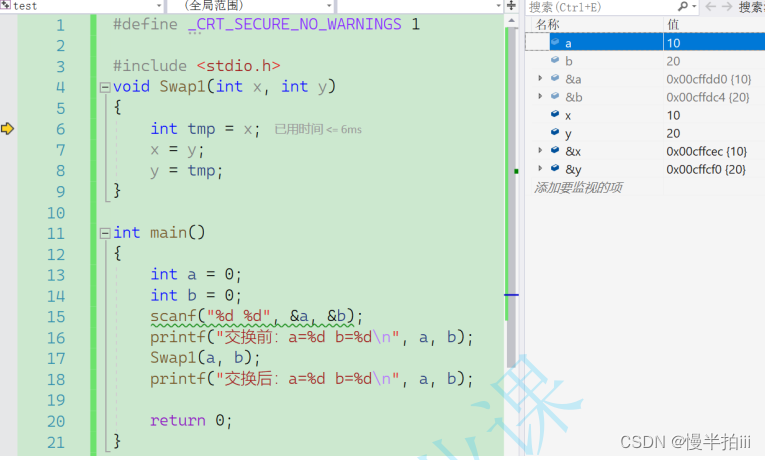
Task: Click value 0x00cffcf0 {20} of &y
Action: (706, 169)
